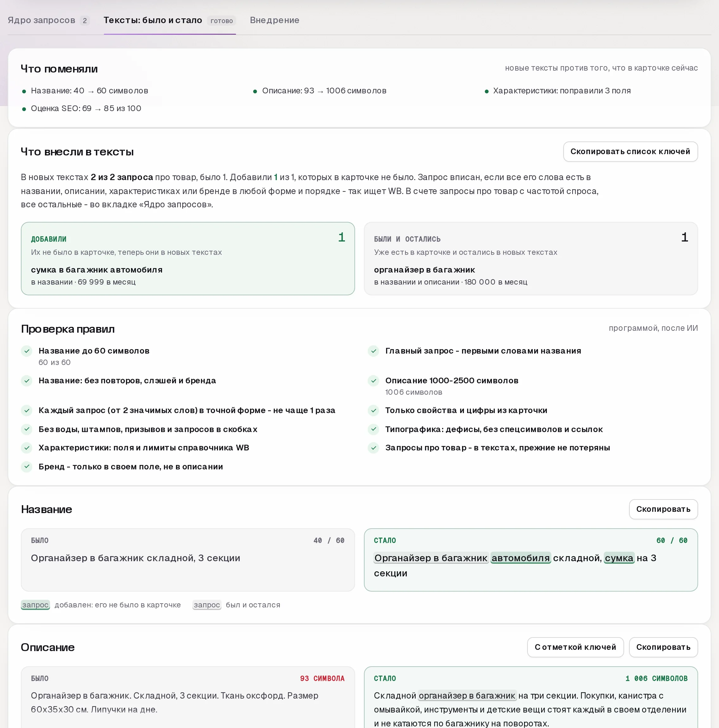Click check icon for Типографика: дефисы
The height and width of the screenshot is (728, 719).
click(x=373, y=429)
